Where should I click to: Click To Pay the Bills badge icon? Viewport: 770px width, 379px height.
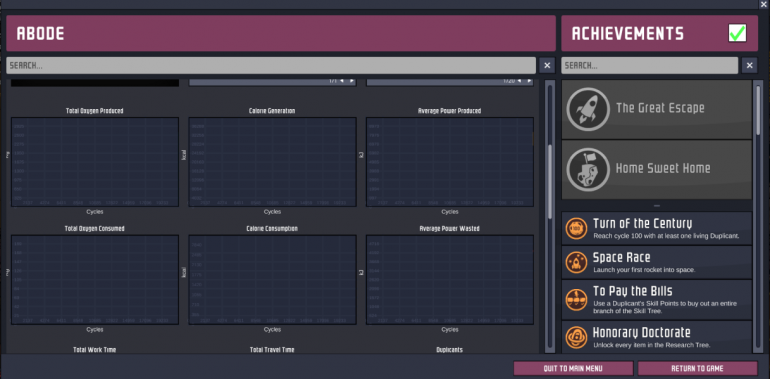tap(576, 299)
